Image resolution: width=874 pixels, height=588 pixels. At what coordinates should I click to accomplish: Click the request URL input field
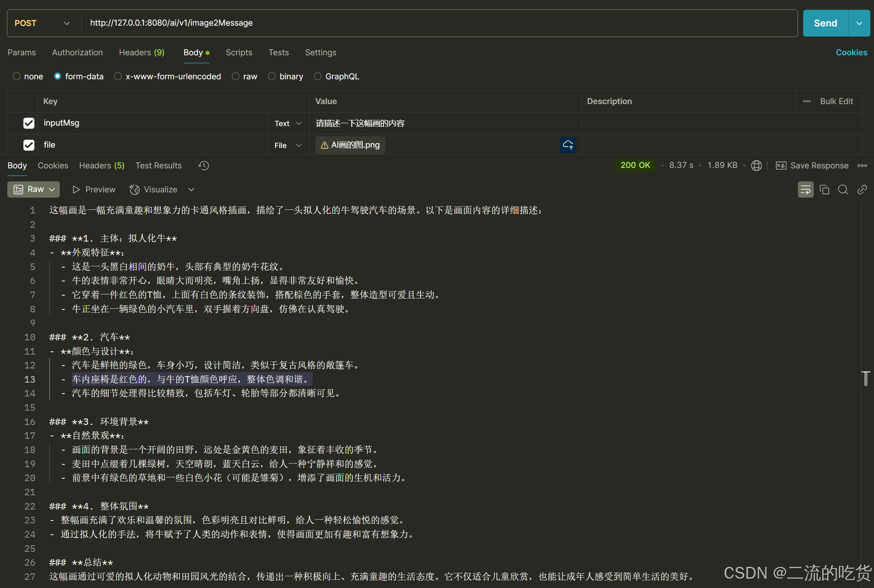tap(407, 23)
